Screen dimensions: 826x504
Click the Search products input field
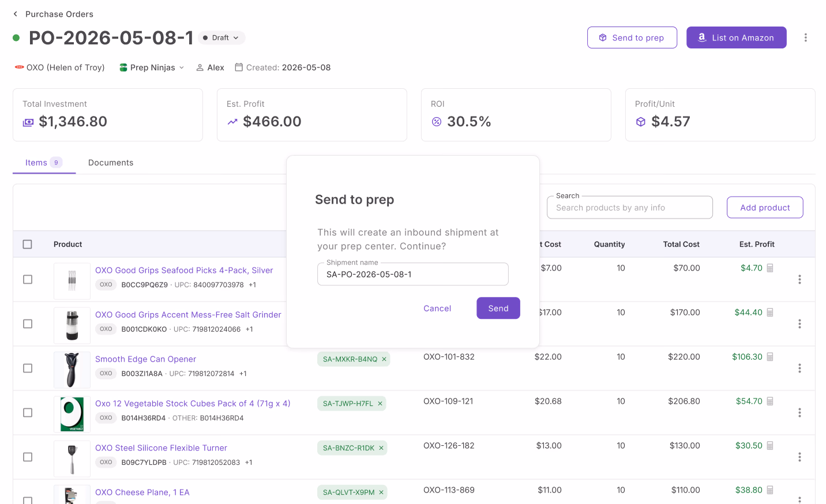[x=629, y=208]
